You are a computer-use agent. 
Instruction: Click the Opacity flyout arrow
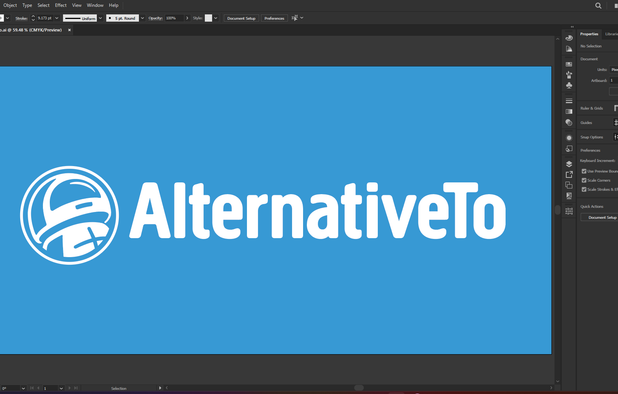pos(187,18)
